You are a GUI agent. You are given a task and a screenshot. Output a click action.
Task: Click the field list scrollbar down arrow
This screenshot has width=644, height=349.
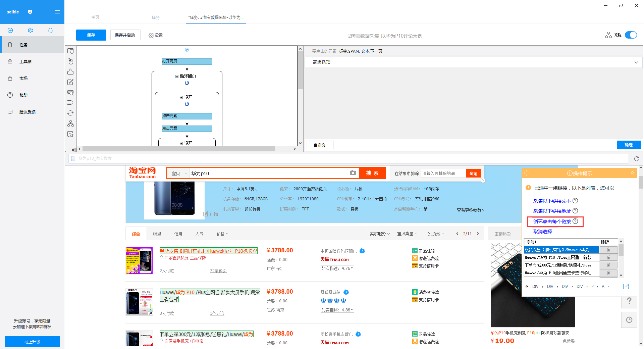621,275
